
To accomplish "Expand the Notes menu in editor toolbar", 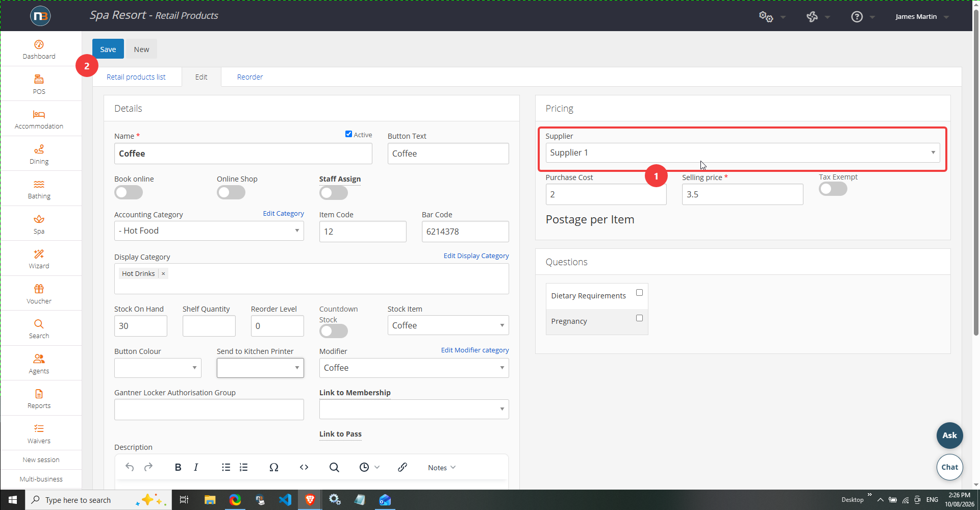I will point(442,468).
